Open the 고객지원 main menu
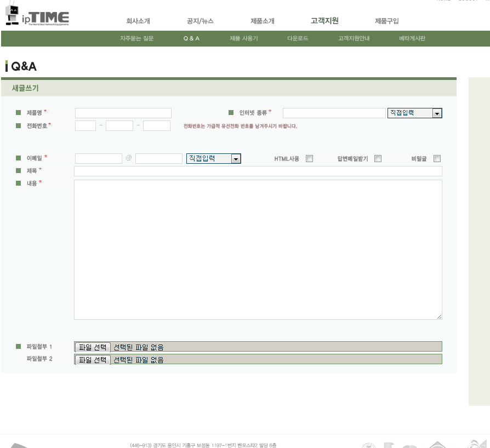This screenshot has width=490, height=448. coord(324,21)
